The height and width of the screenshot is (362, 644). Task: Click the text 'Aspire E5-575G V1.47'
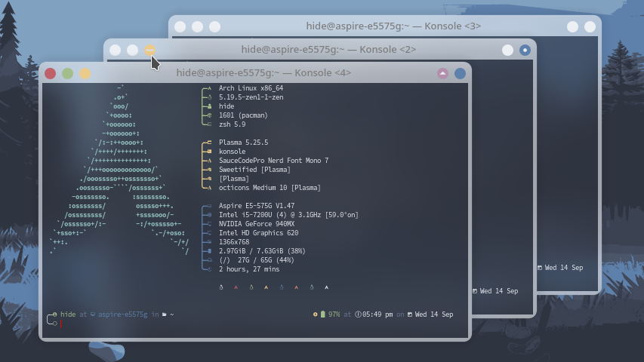[x=257, y=206]
